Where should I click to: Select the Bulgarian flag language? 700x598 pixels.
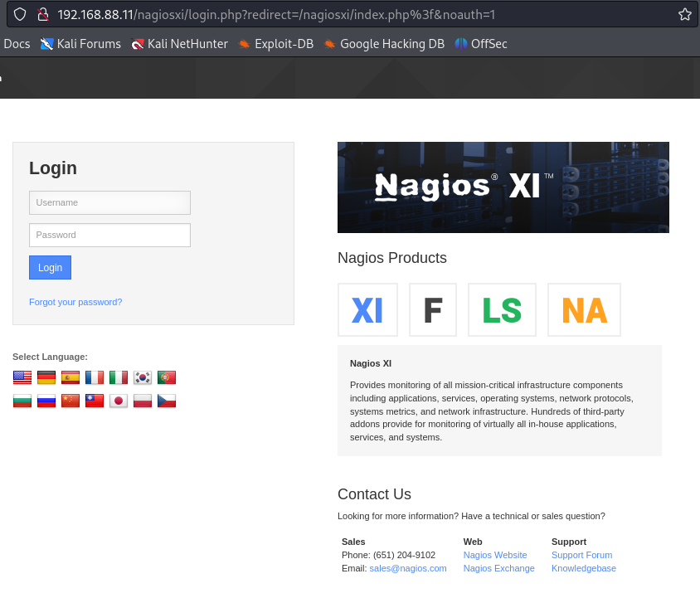(x=22, y=401)
